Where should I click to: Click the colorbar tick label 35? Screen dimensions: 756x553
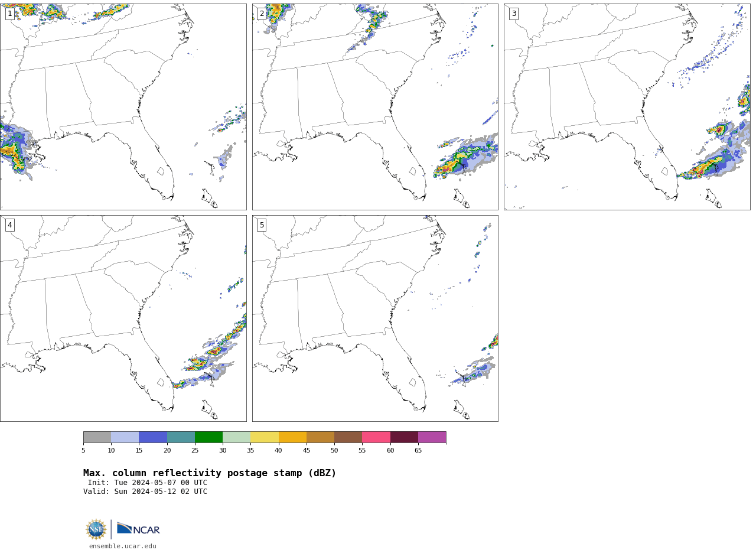250,451
